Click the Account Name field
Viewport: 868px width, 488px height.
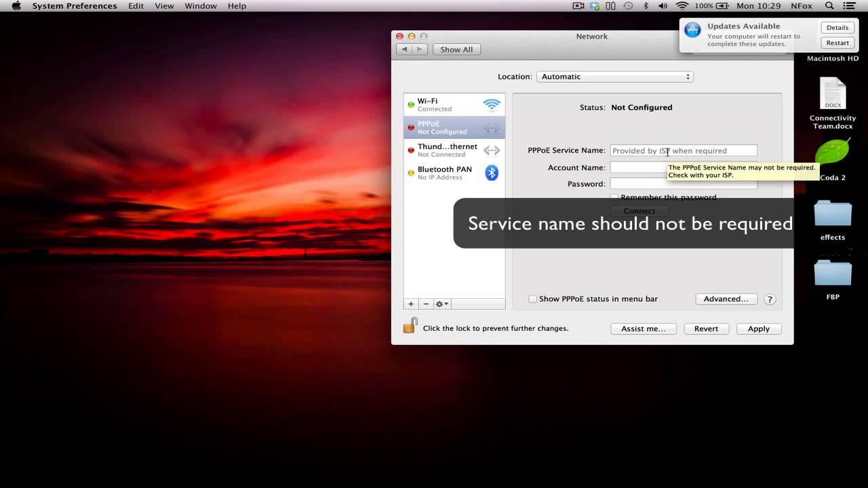(684, 167)
